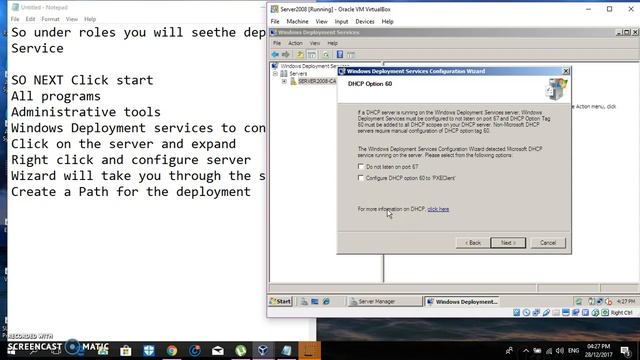Image resolution: width=640 pixels, height=360 pixels.
Task: Enable 'Configure DHCP option 60 to PXEClient'
Action: [360, 178]
